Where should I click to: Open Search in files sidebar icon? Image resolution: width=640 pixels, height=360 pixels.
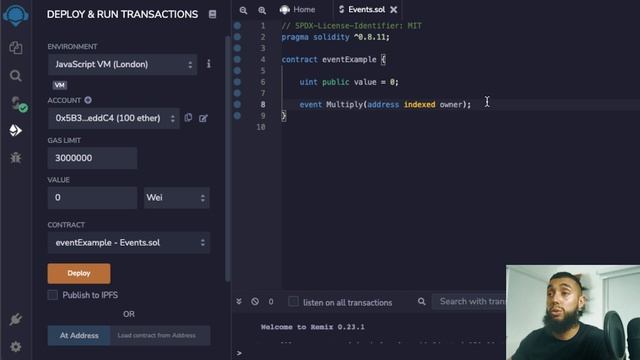click(x=16, y=76)
